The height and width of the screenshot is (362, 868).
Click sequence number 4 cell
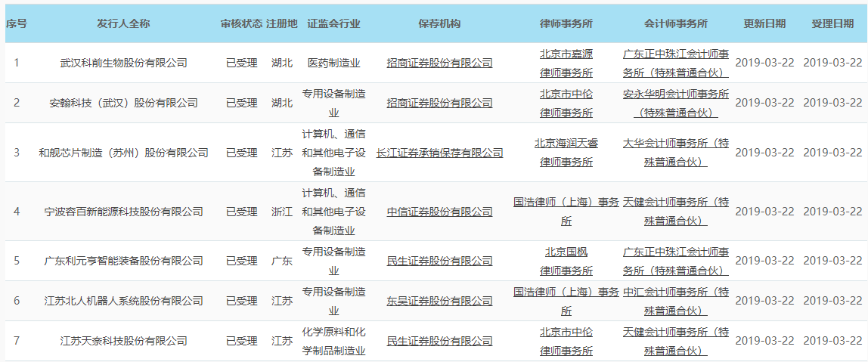[17, 212]
